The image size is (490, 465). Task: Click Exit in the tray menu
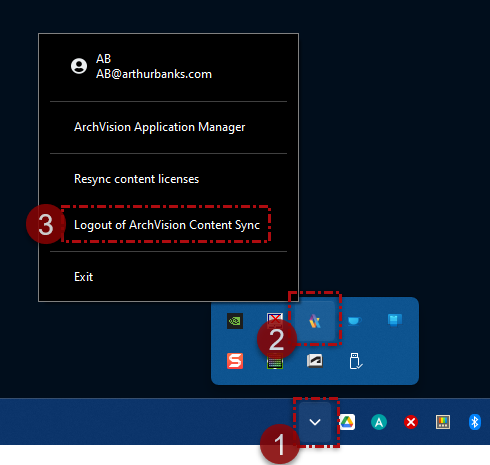tap(83, 277)
